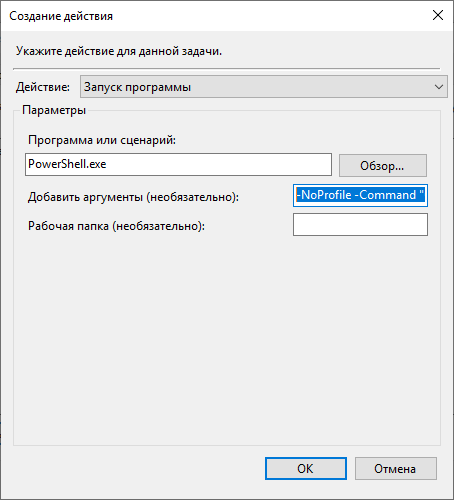Click the Рабочая папка (необязательно) label

(116, 226)
